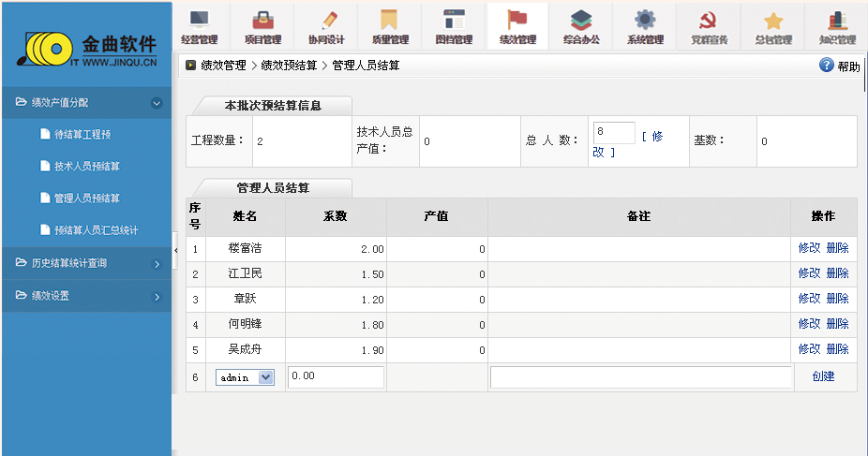Screen dimensions: 868x456
Task: Click the 帮助 help question-mark icon
Action: click(827, 66)
